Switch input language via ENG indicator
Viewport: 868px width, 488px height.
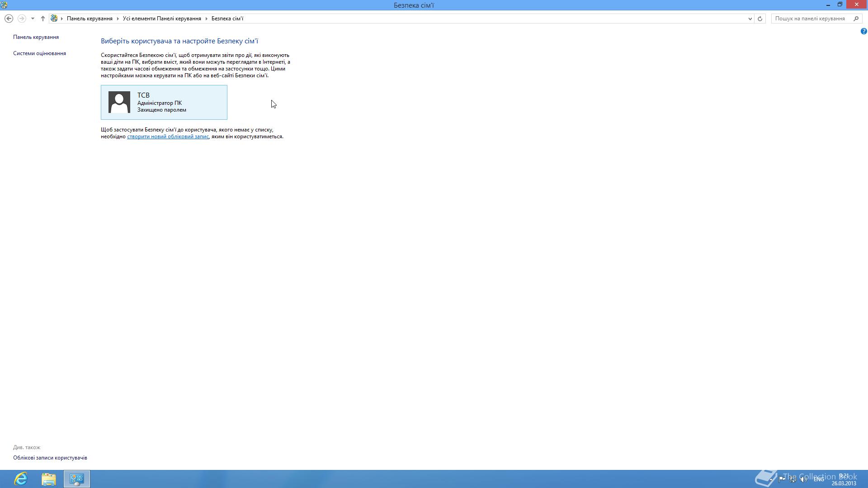(x=819, y=479)
